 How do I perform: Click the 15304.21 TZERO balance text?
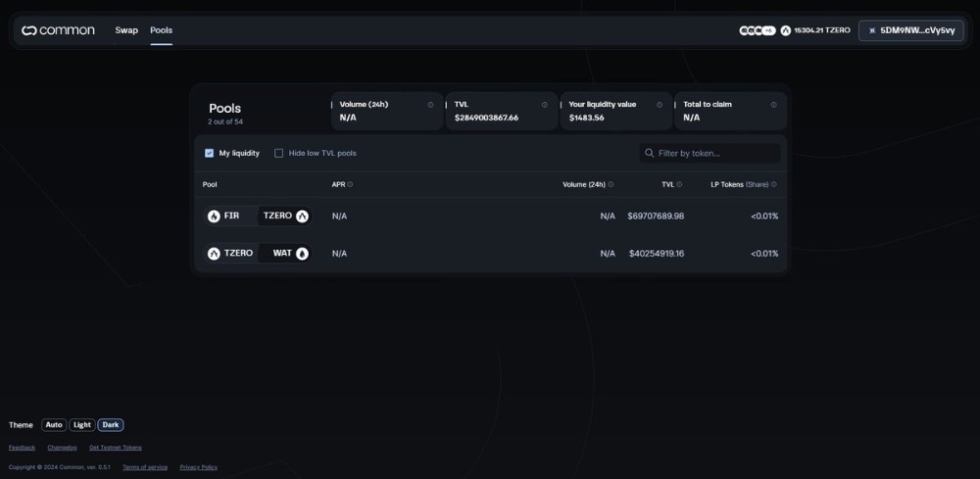(822, 30)
